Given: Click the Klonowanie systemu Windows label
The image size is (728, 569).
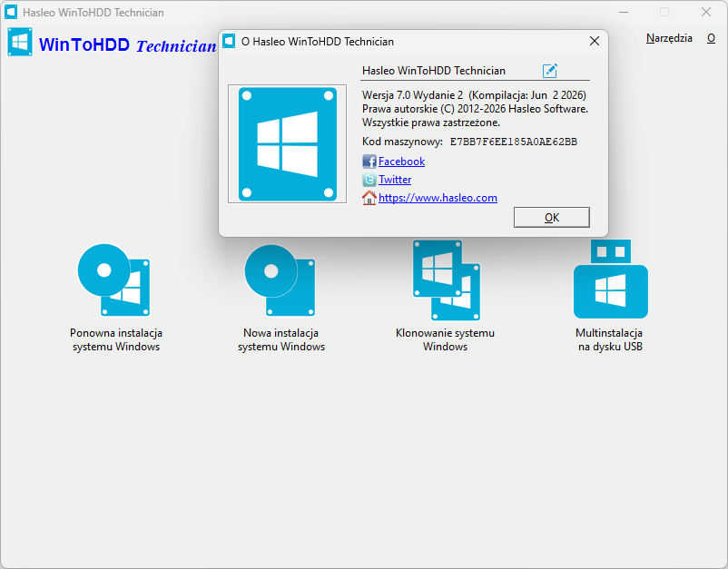Looking at the screenshot, I should point(445,339).
